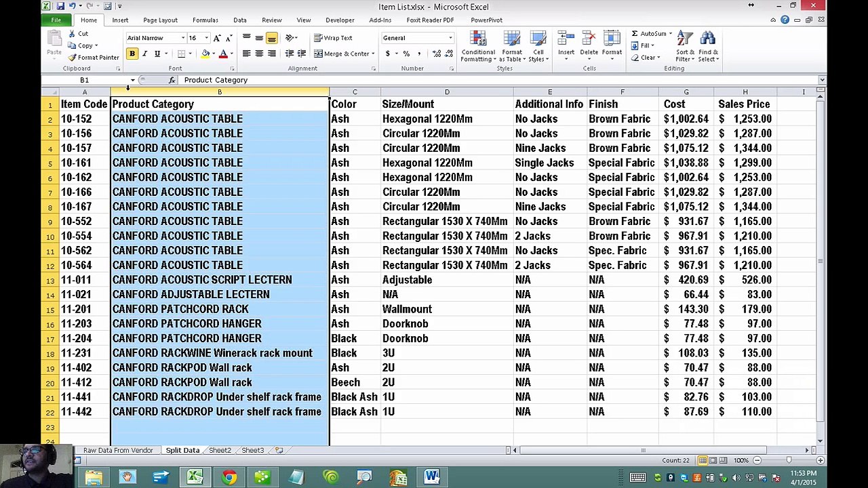Decrease font size with Shrink Font
The image size is (868, 488).
click(x=227, y=38)
